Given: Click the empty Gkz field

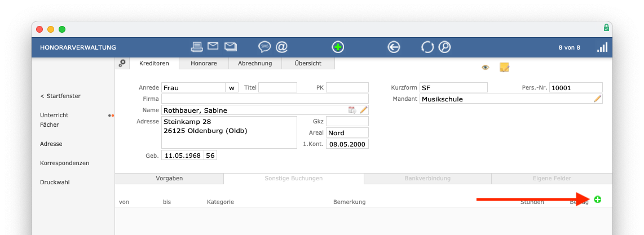Looking at the screenshot, I should pyautogui.click(x=347, y=121).
